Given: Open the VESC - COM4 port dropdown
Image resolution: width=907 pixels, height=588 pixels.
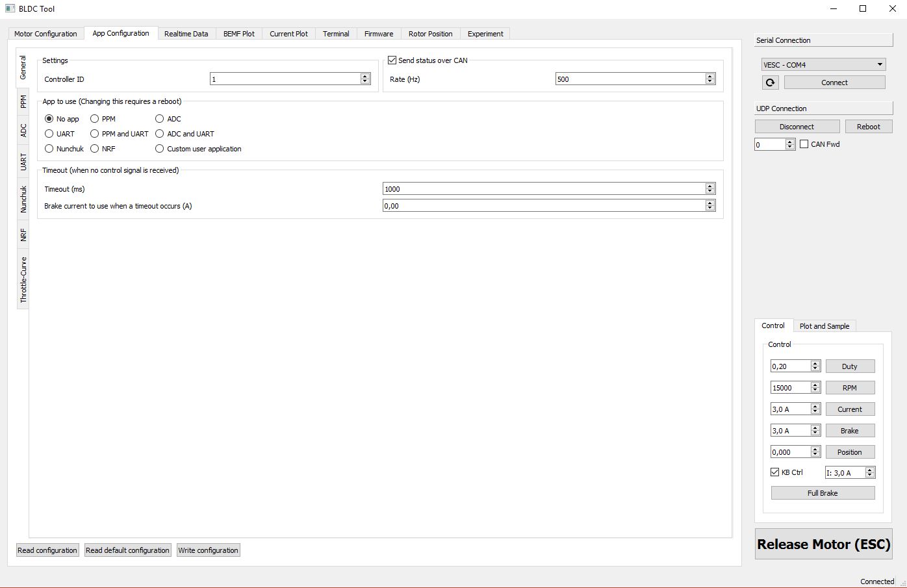Looking at the screenshot, I should (824, 65).
